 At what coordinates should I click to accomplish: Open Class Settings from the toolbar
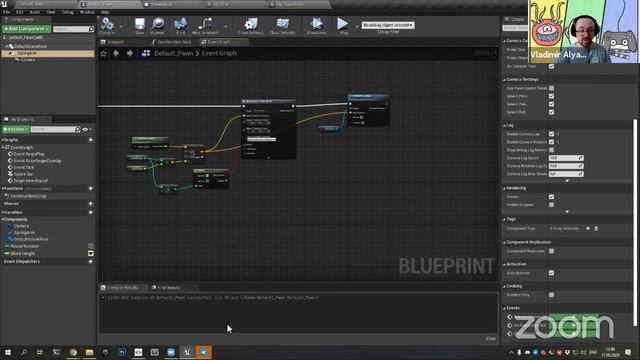(251, 24)
